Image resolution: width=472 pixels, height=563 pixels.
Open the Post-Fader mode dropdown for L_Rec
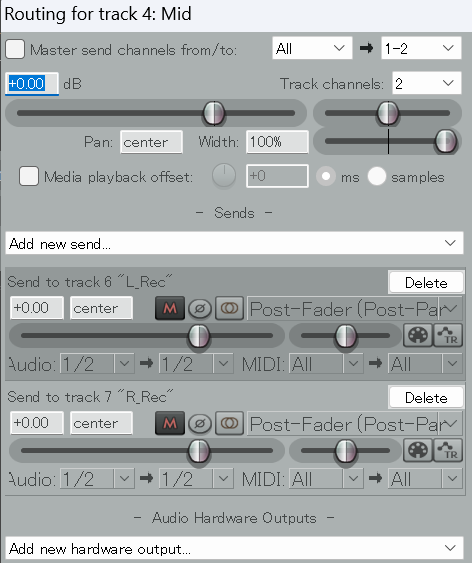[x=355, y=309]
